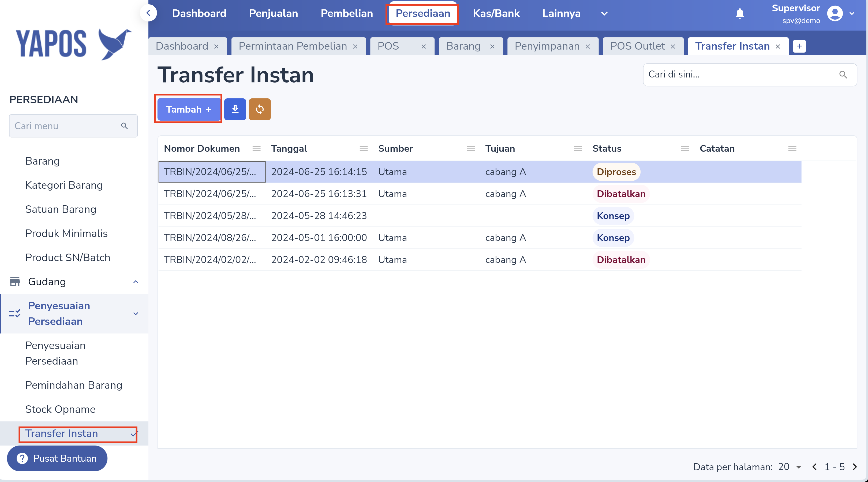This screenshot has width=868, height=482.
Task: Click the download export icon button
Action: 235,109
